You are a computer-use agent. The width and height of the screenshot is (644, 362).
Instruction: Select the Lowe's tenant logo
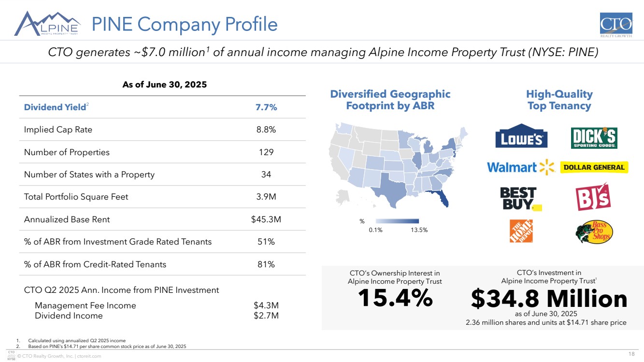click(x=521, y=139)
